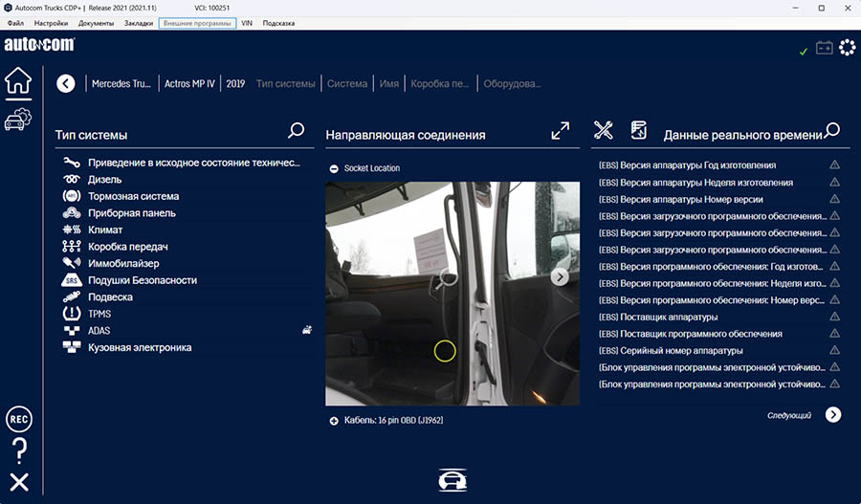The image size is (861, 504).
Task: Click the socket location photo thumbnail
Action: click(452, 294)
